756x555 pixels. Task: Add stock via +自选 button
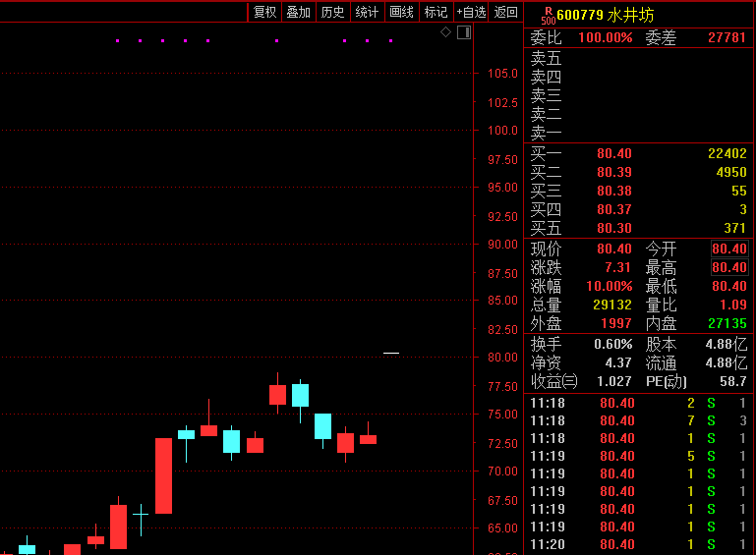coord(471,12)
